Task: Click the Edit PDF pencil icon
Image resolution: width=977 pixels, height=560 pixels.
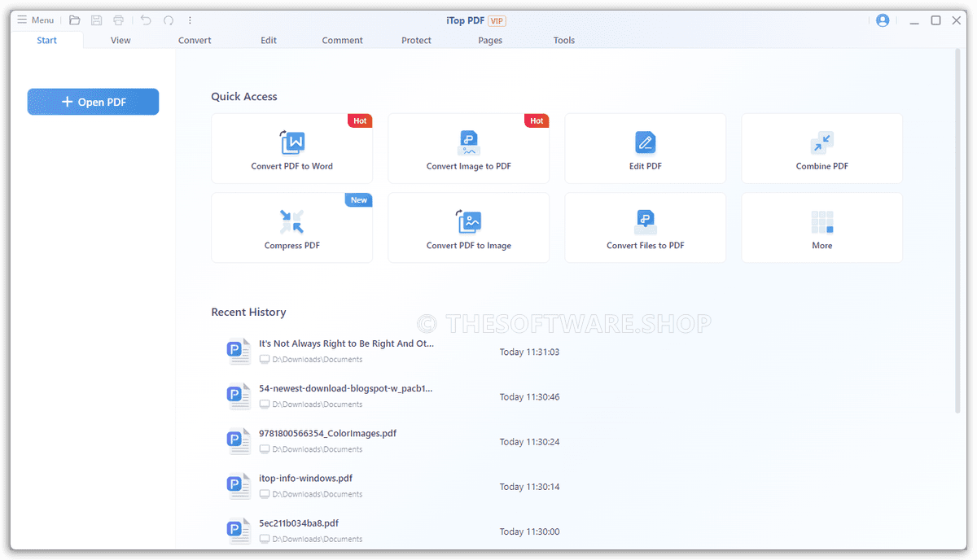Action: pyautogui.click(x=646, y=142)
